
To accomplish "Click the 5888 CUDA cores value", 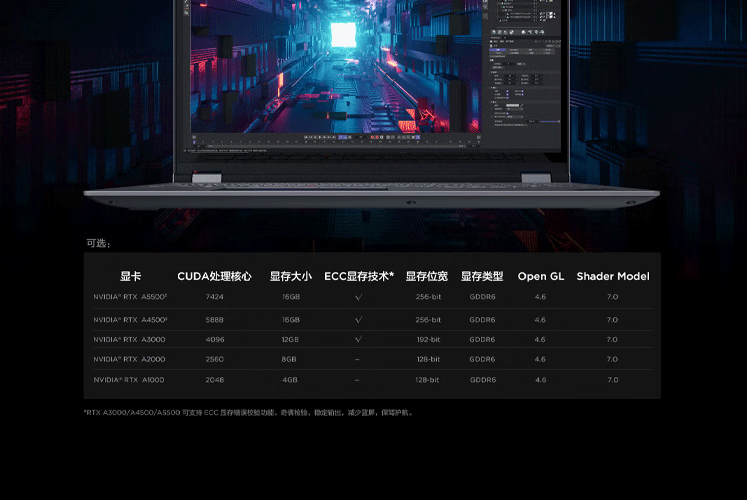I will (214, 320).
